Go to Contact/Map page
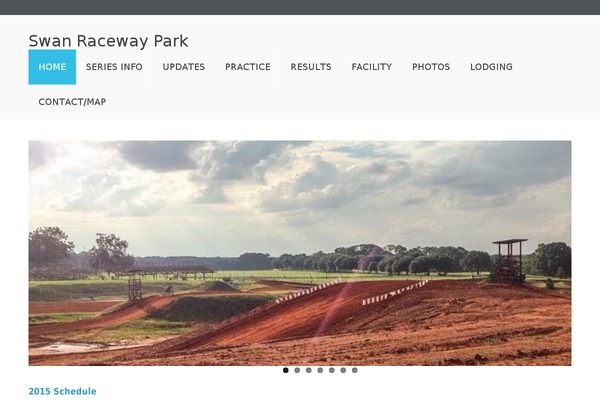 [72, 102]
